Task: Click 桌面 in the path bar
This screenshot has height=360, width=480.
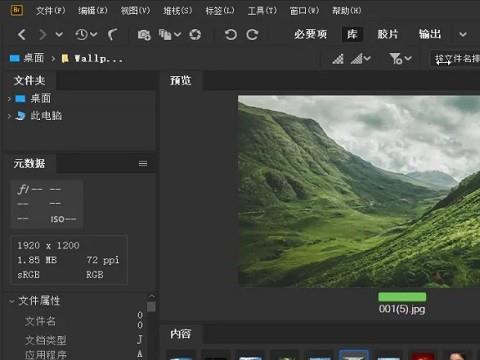Action: [34, 58]
